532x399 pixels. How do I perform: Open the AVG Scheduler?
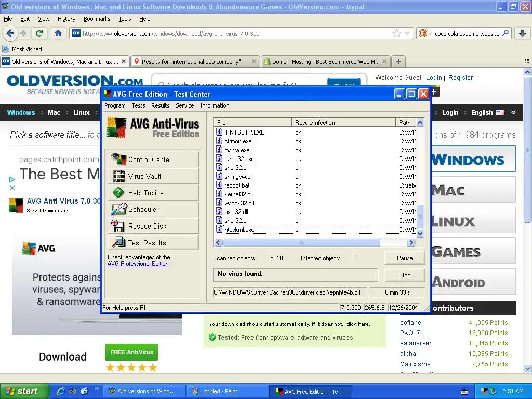pos(153,209)
